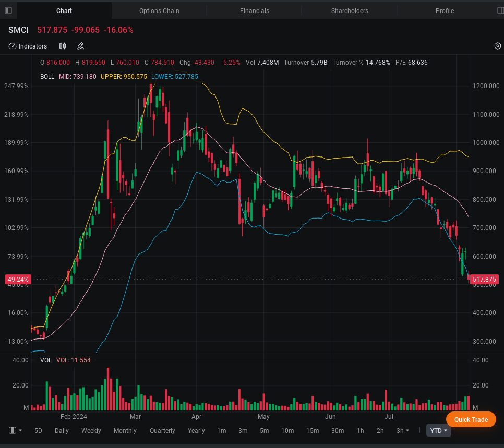The height and width of the screenshot is (448, 504).
Task: Toggle the left sidebar panel icon
Action: coord(8,10)
